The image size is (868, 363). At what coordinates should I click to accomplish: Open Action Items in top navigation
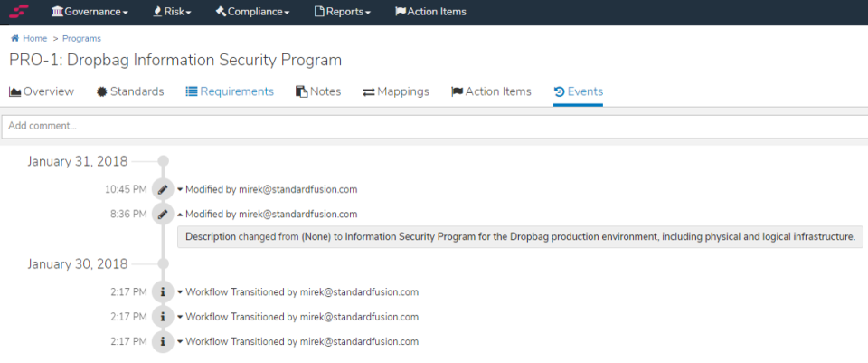point(430,12)
